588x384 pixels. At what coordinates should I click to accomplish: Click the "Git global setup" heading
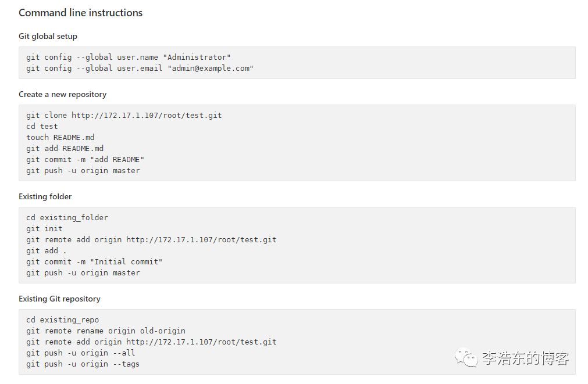tap(48, 36)
